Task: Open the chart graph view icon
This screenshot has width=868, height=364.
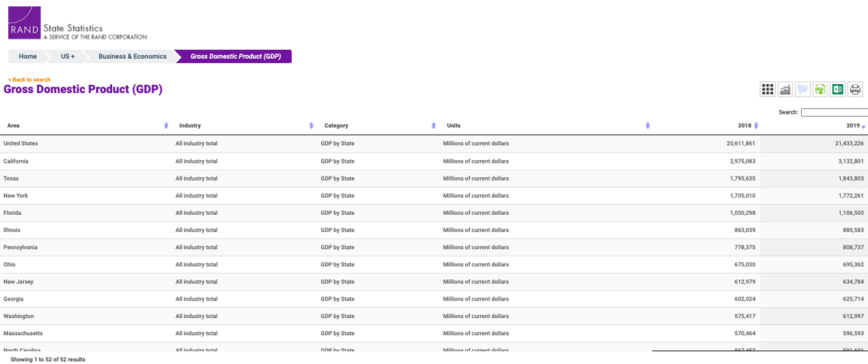Action: pos(785,90)
